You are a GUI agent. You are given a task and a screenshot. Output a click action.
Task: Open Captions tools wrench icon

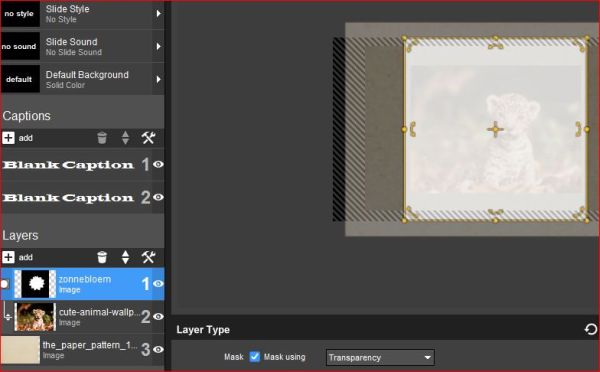tap(148, 138)
